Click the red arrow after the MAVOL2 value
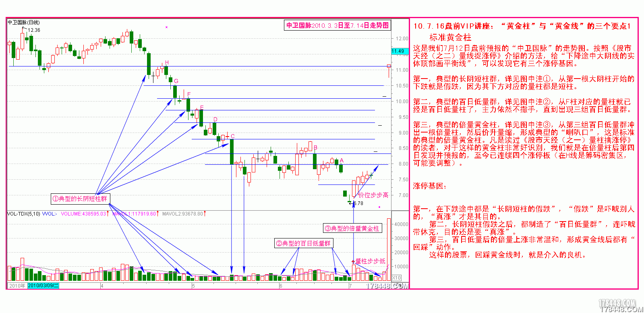Screen dimensions: 644x313 tap(205, 214)
